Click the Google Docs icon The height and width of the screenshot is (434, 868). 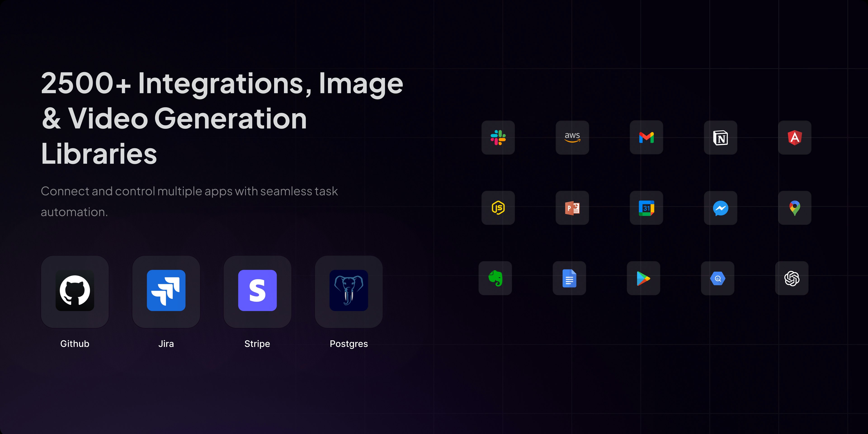tap(569, 278)
